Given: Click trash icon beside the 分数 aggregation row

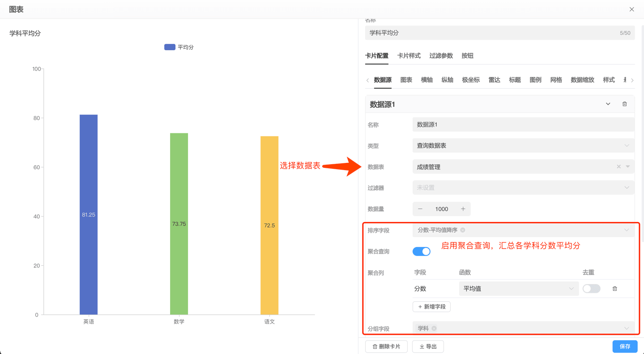Looking at the screenshot, I should coord(614,289).
